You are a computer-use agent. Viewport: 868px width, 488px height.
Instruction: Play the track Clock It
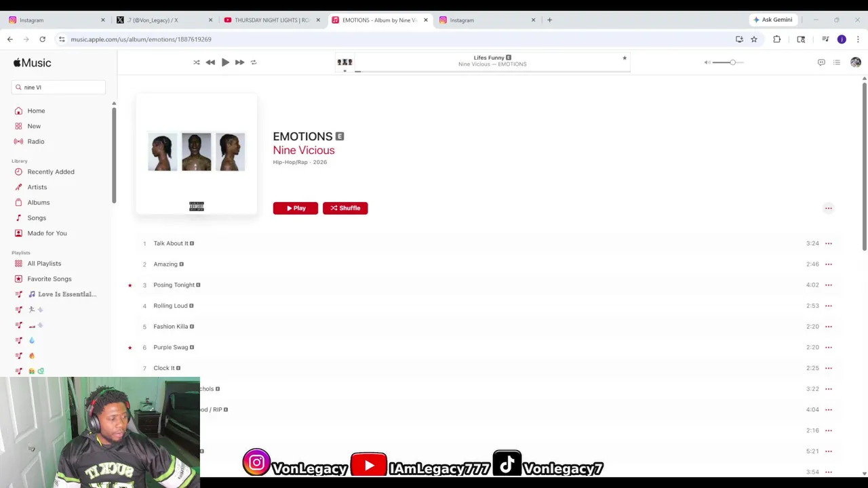tap(164, 368)
